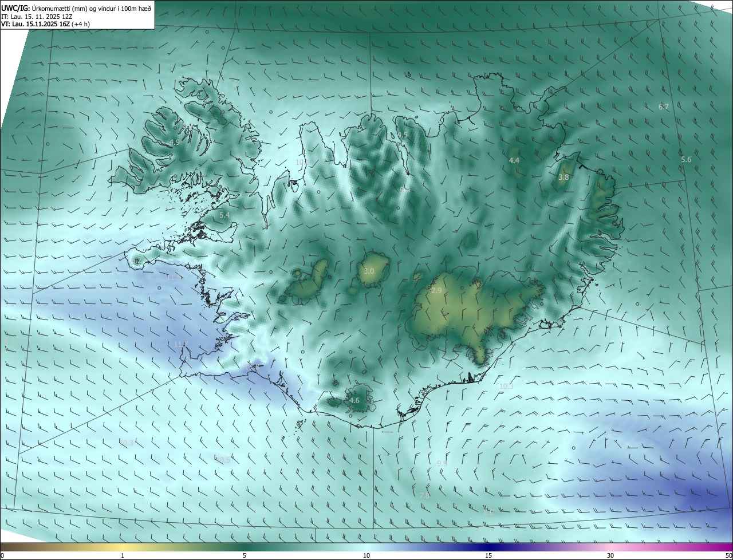Click the 'IT: Lau. 15. 11. 2025 12Z' line

(37, 17)
